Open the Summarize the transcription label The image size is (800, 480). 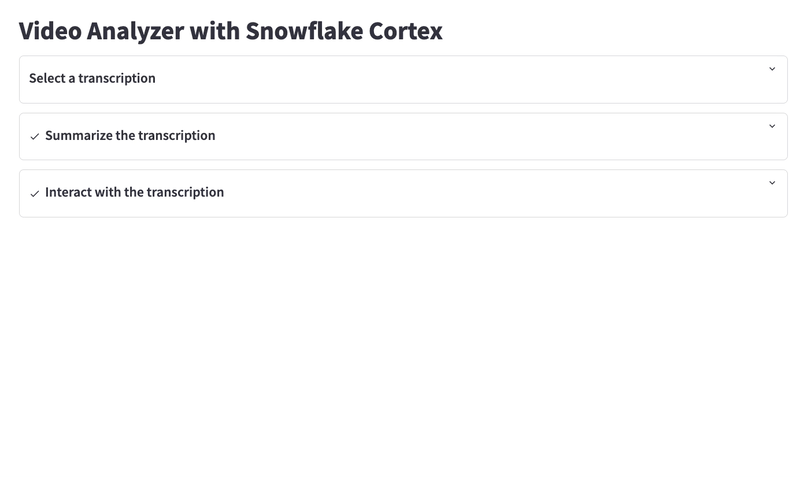click(x=130, y=135)
